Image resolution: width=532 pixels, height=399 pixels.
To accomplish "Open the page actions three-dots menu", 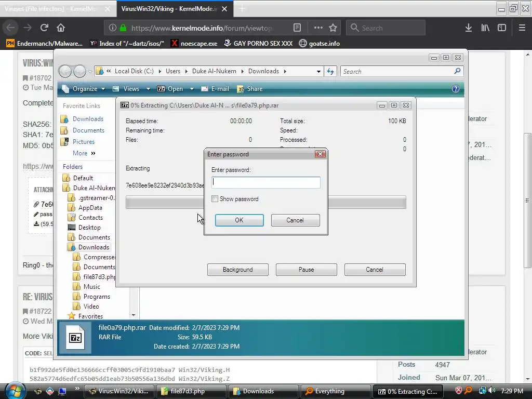I will click(x=318, y=28).
